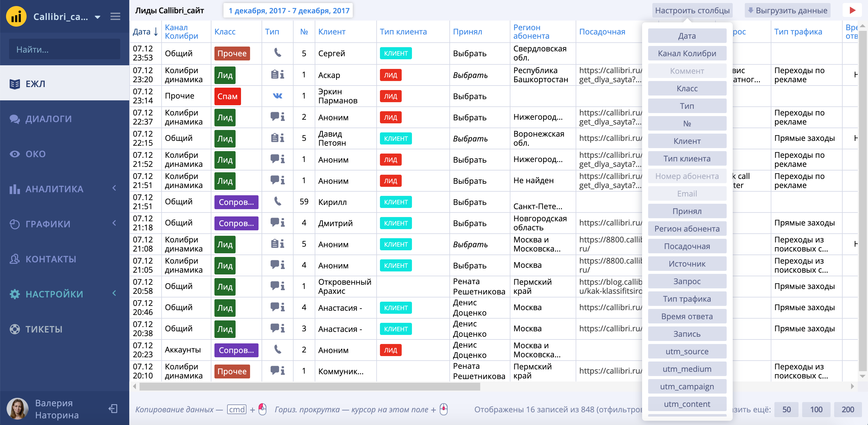This screenshot has height=425, width=868.
Task: Open the Callibri_ca... project dropdown arrow
Action: tap(98, 17)
